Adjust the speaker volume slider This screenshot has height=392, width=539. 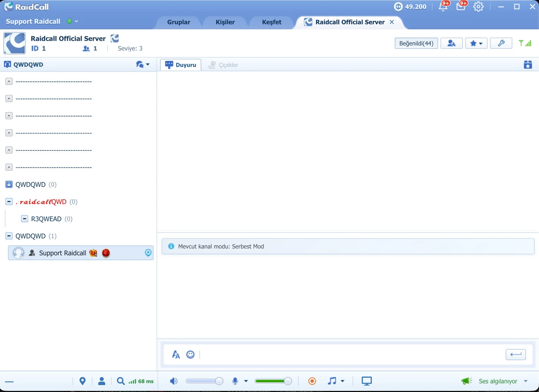(x=204, y=381)
